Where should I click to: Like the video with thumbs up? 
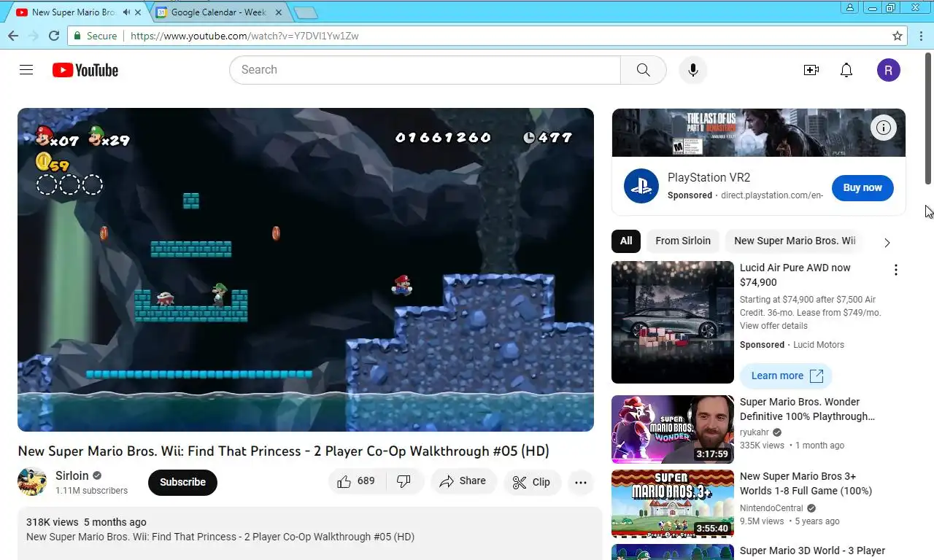click(356, 481)
